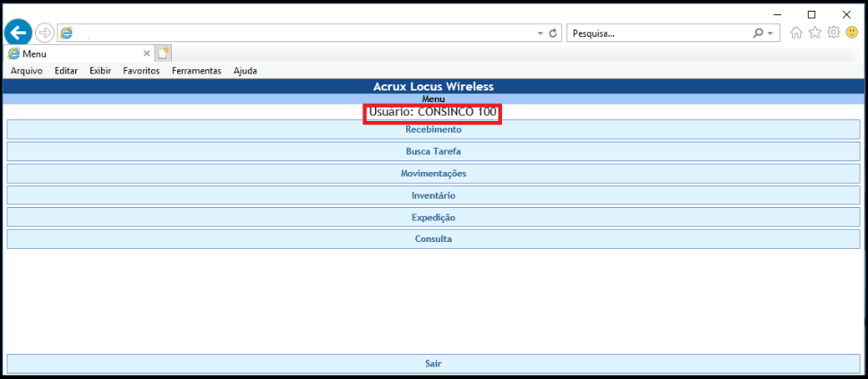Open the Exibir menu
Image resolution: width=868 pixels, height=379 pixels.
click(x=100, y=71)
